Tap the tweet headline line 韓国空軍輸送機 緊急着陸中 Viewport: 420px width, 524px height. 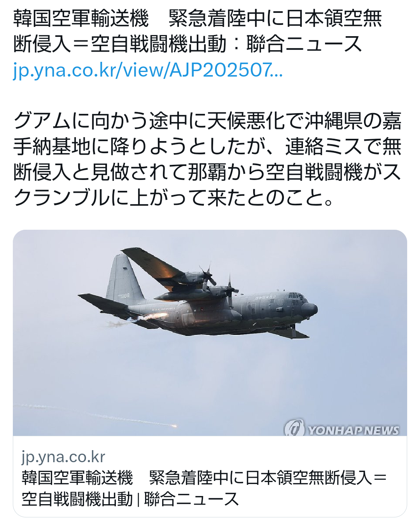(198, 19)
